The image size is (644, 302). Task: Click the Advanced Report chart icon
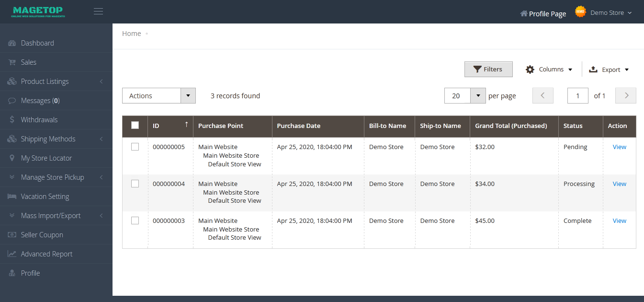(12, 254)
